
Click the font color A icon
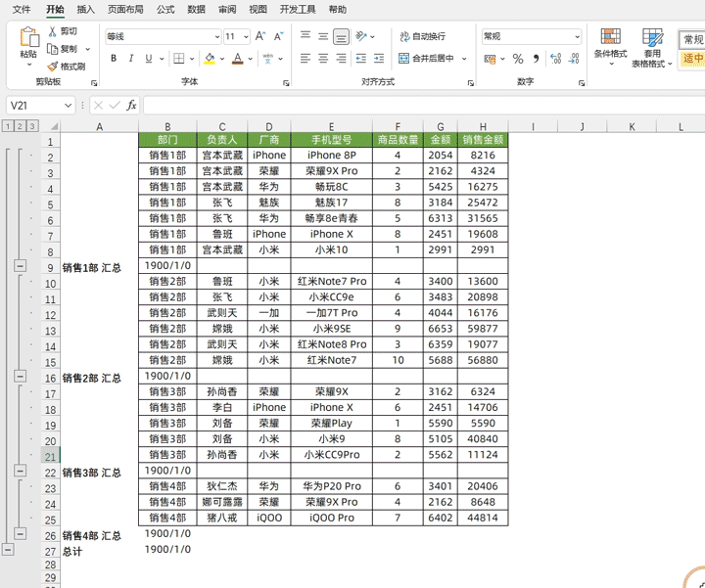coord(238,59)
